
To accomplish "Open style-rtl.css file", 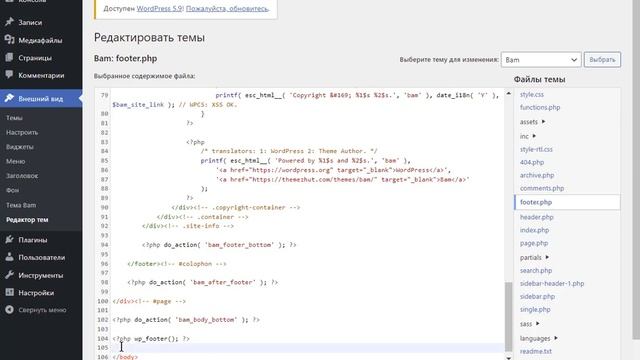I will pyautogui.click(x=536, y=149).
